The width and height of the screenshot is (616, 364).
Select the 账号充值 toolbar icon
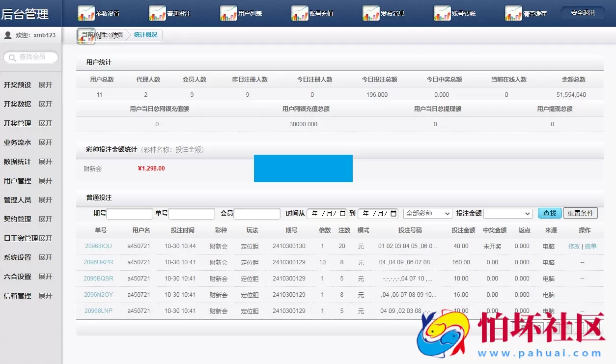[x=300, y=12]
